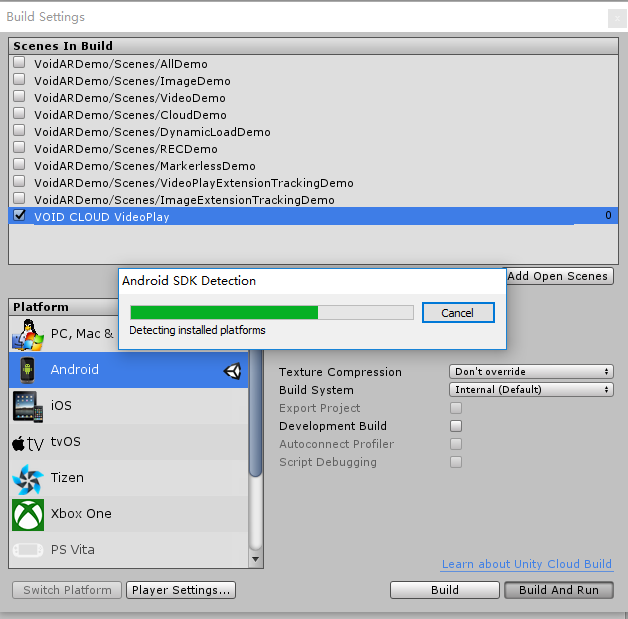Select the iOS platform label
Screen dimensions: 628x619
pos(61,406)
